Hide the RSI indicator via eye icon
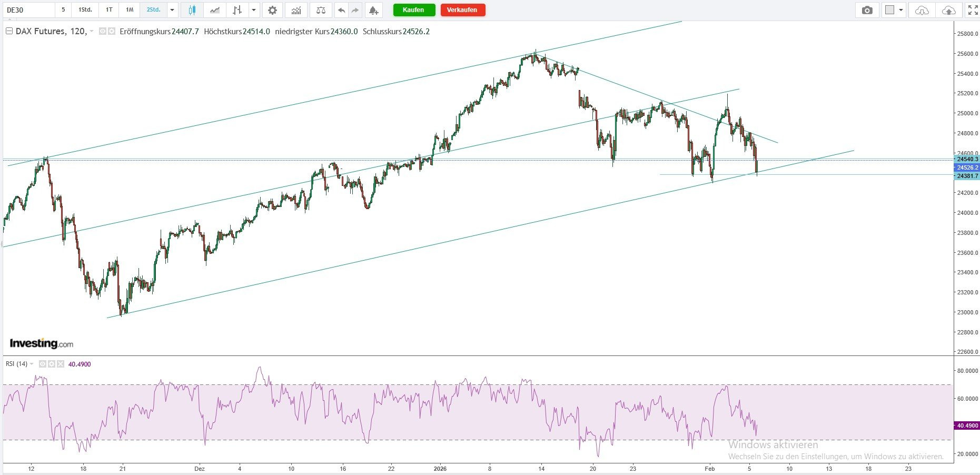 [43, 364]
